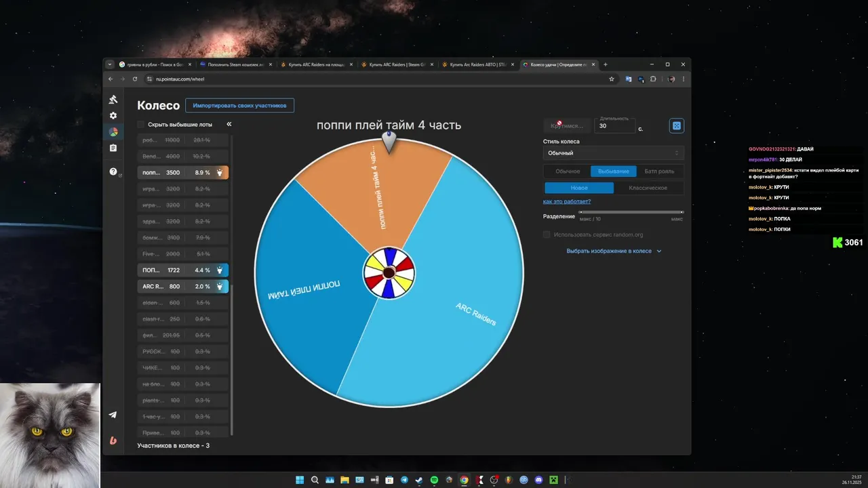This screenshot has width=868, height=488.
Task: Click the 'Five-...' 2000 crossed-out lot
Action: pyautogui.click(x=182, y=254)
